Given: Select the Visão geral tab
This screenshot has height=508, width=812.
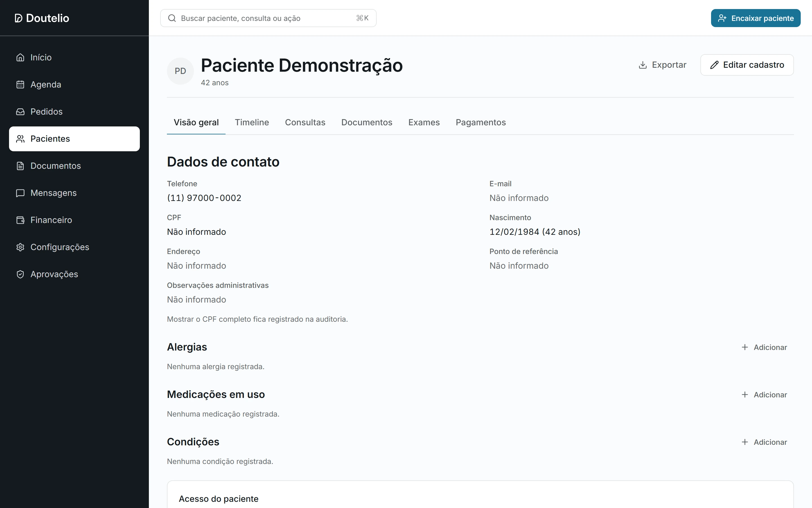Looking at the screenshot, I should [196, 122].
